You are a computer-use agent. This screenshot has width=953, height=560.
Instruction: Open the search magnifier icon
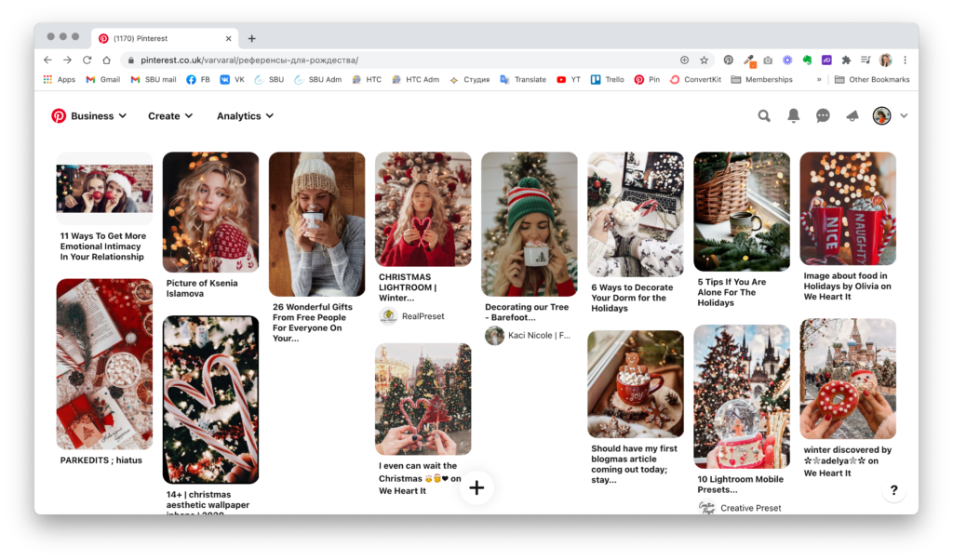pos(764,116)
